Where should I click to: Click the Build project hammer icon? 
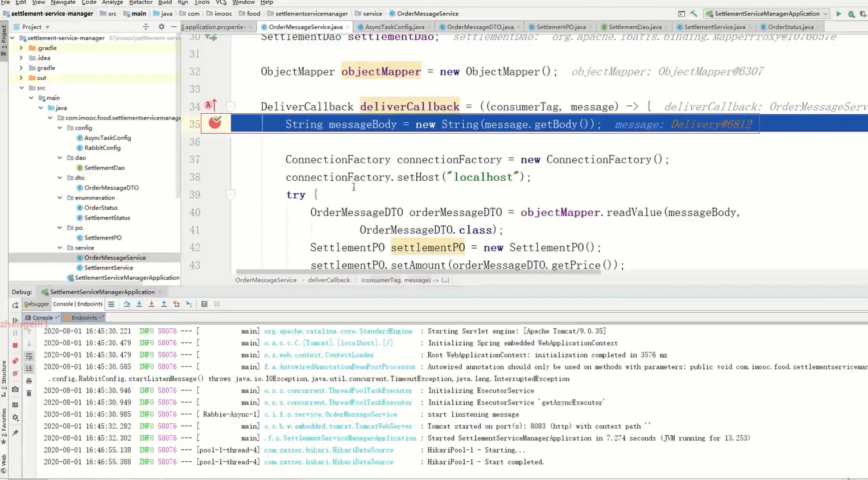[693, 14]
